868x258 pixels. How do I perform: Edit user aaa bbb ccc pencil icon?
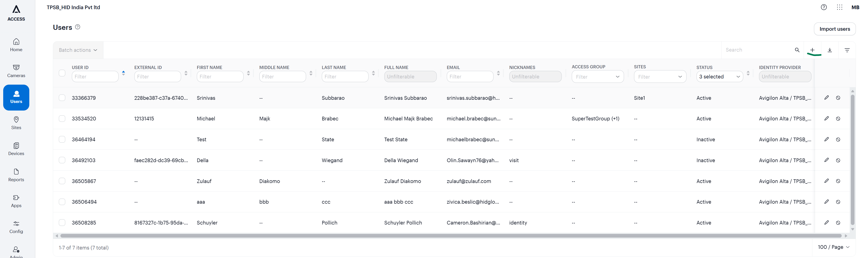pyautogui.click(x=827, y=202)
